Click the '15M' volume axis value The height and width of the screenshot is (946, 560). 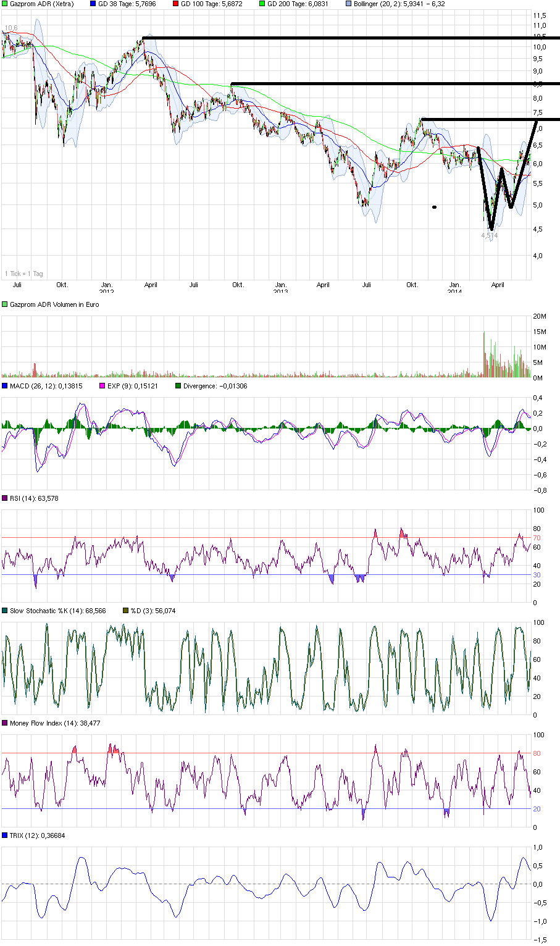(540, 332)
